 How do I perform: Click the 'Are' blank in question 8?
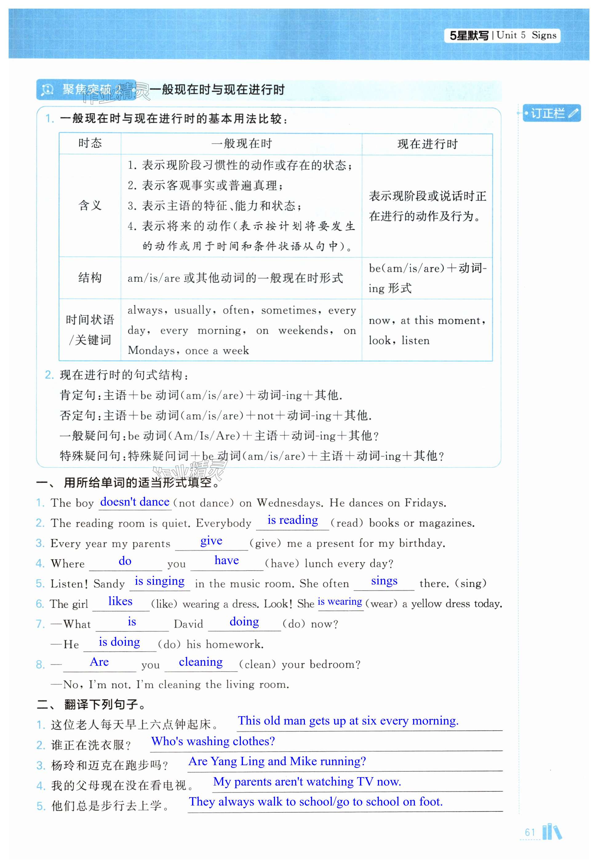pos(99,662)
